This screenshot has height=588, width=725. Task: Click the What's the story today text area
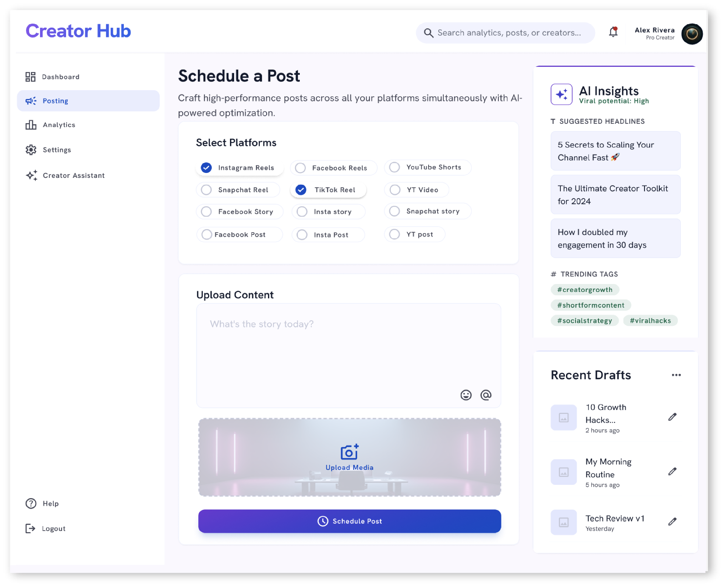349,355
